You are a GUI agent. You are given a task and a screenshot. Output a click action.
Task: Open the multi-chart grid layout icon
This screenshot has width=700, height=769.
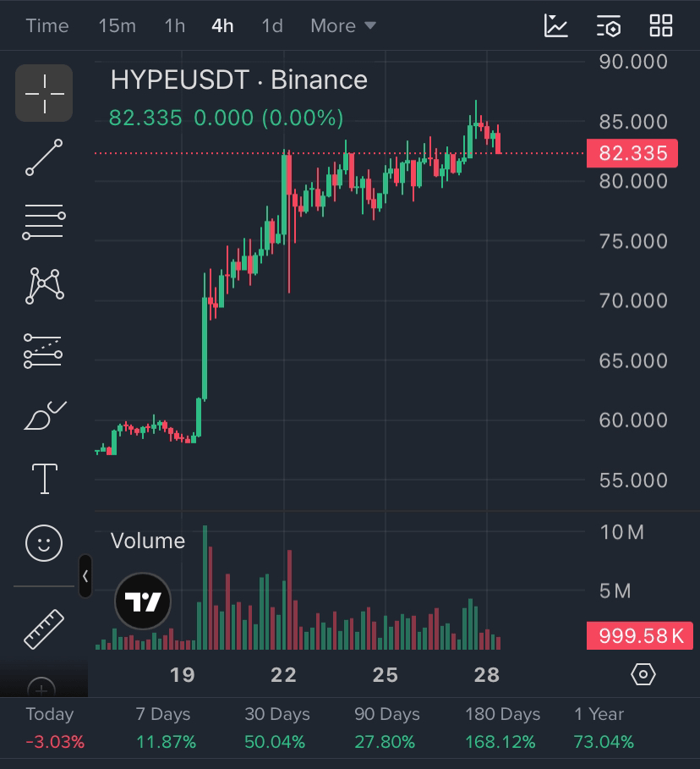(x=661, y=25)
